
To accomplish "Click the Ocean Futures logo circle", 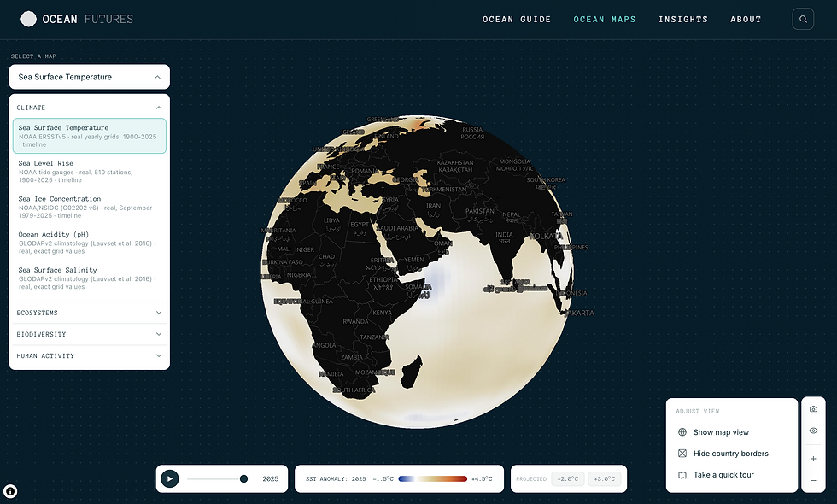I will click(x=28, y=19).
